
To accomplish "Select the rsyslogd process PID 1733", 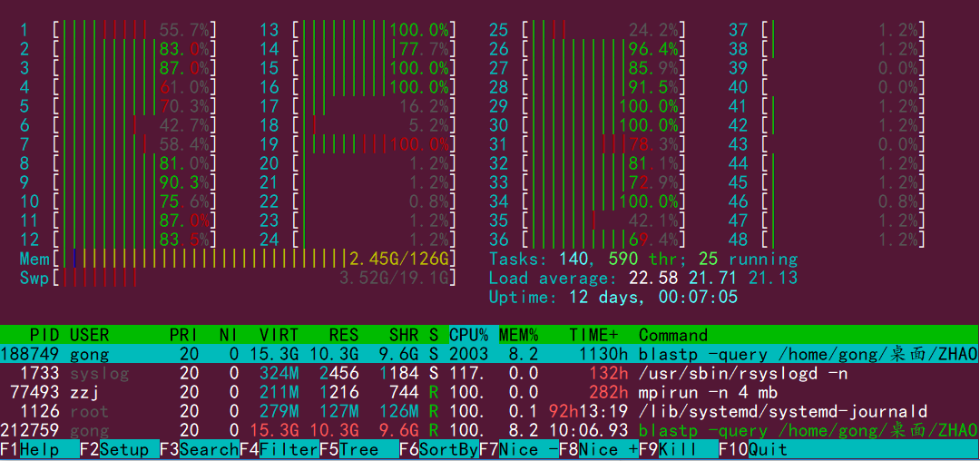I will click(490, 374).
